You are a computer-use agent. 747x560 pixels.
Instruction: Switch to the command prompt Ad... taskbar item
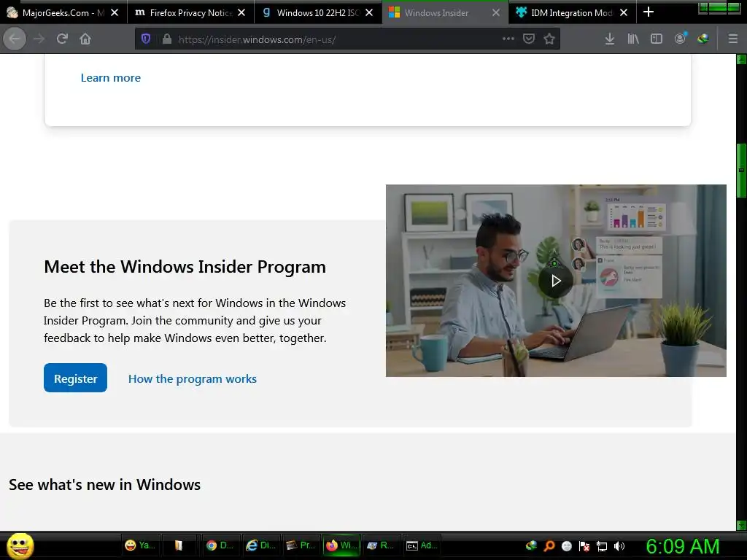(422, 545)
